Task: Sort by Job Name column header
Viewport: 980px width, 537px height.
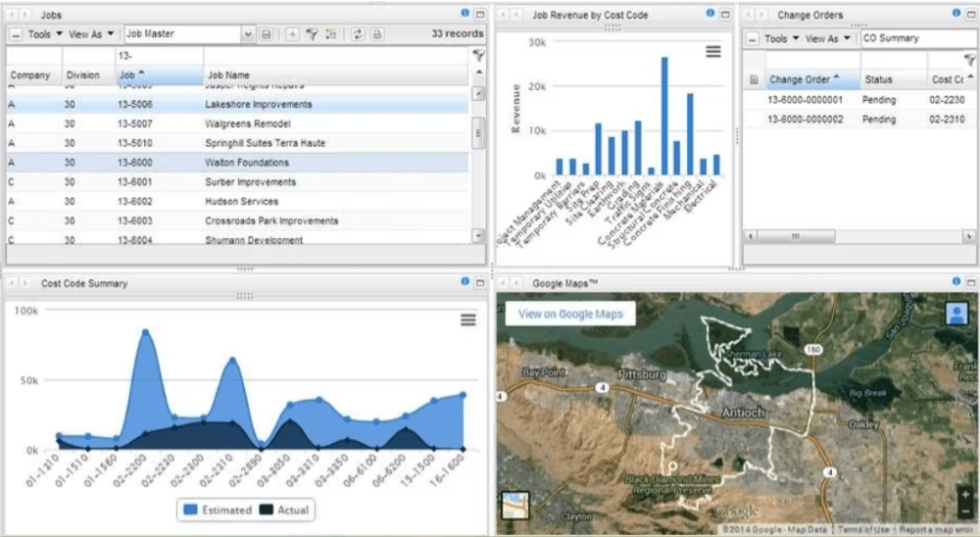Action: coord(336,75)
